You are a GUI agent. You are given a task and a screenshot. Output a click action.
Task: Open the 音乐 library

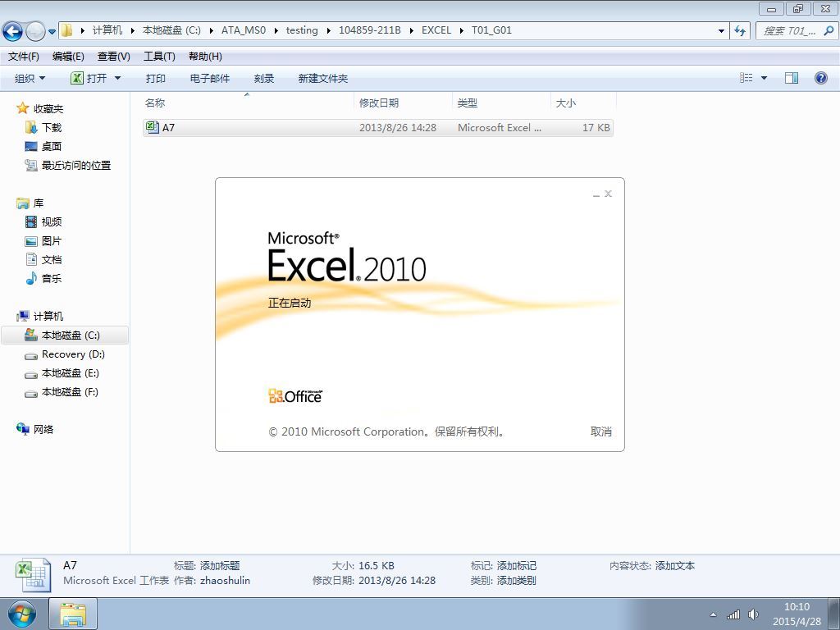52,279
